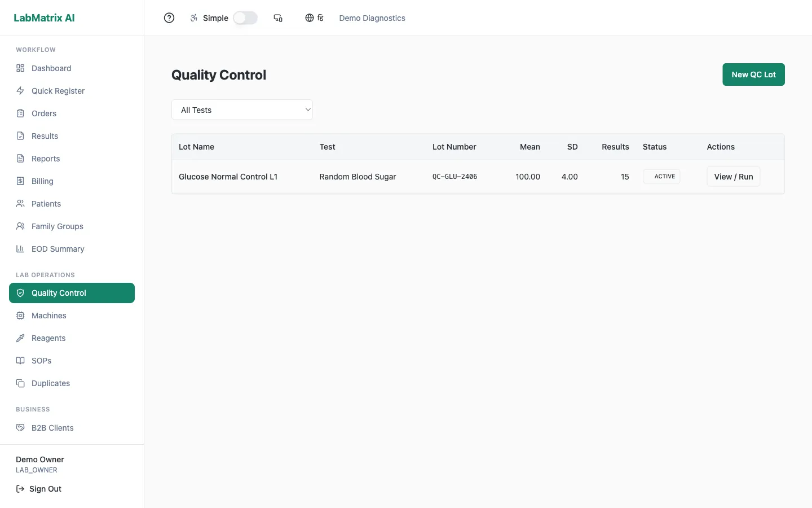
Task: Click the Results file icon
Action: (x=20, y=136)
